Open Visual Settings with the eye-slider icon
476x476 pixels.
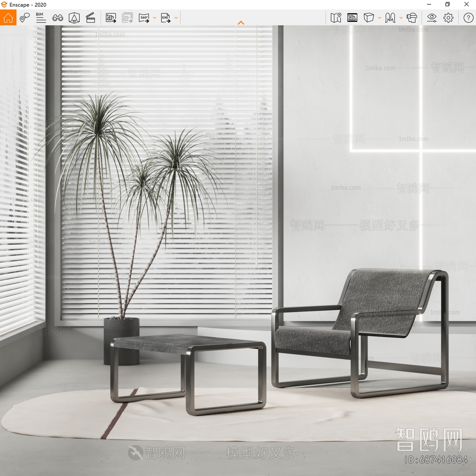click(x=431, y=18)
